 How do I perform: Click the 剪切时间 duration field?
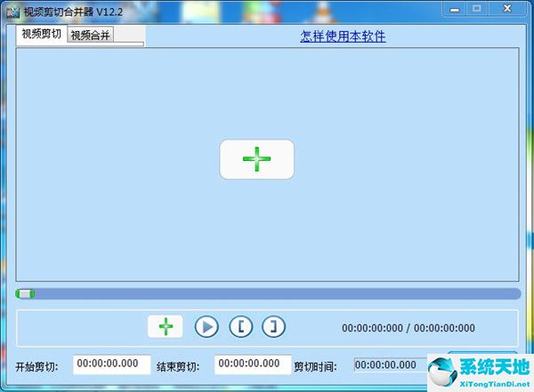coord(391,365)
